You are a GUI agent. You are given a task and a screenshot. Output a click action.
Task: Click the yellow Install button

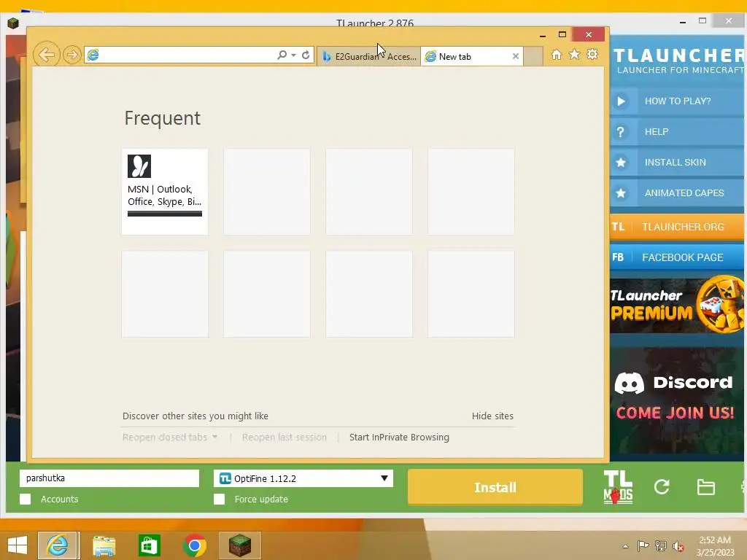point(495,487)
